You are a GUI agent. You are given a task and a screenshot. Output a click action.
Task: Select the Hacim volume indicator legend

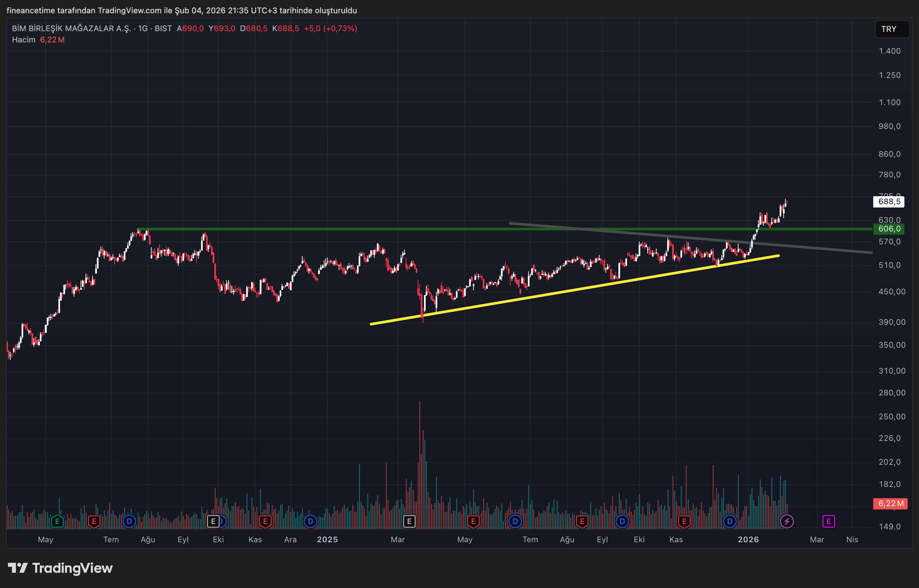pyautogui.click(x=24, y=40)
